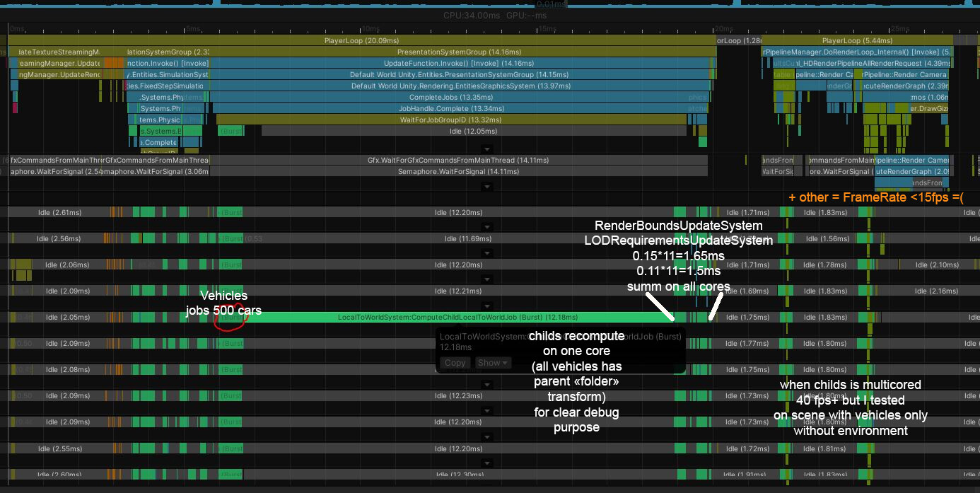This screenshot has width=980, height=493.
Task: Click the Copy button in the sample tooltip
Action: click(x=455, y=363)
